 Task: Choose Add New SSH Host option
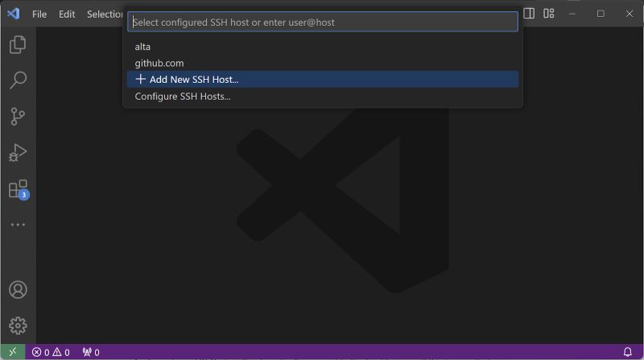[x=323, y=79]
